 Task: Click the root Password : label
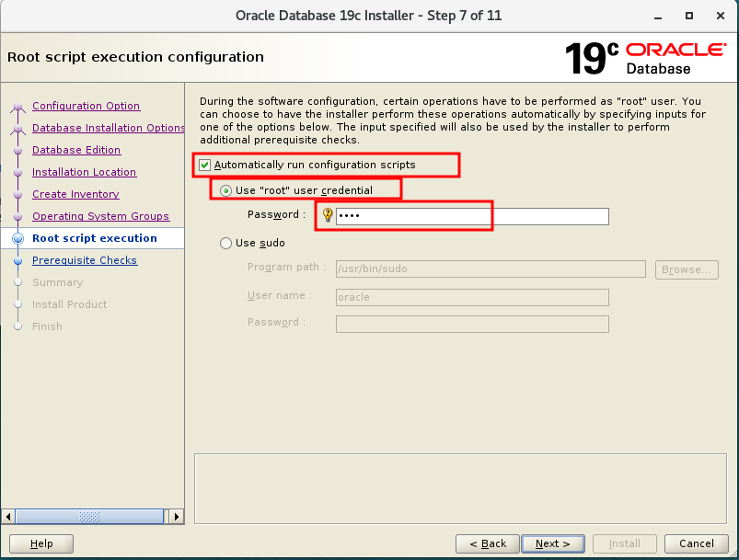tap(276, 215)
